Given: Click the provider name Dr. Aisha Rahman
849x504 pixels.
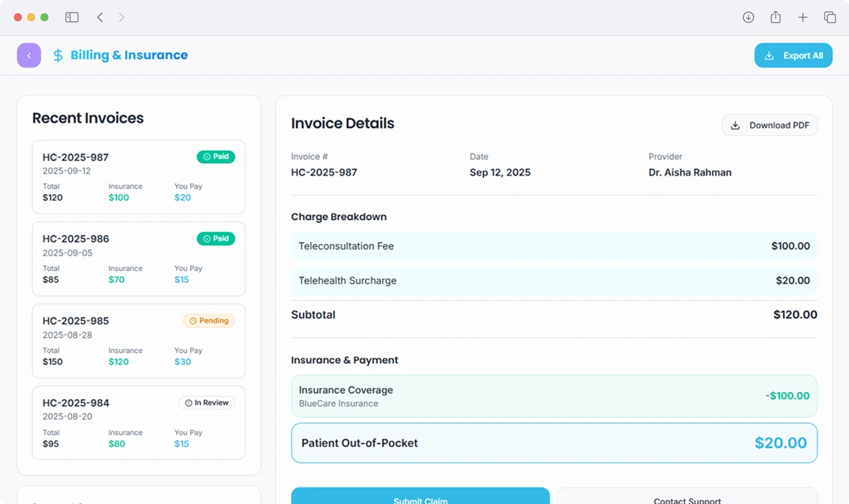Looking at the screenshot, I should pyautogui.click(x=690, y=172).
